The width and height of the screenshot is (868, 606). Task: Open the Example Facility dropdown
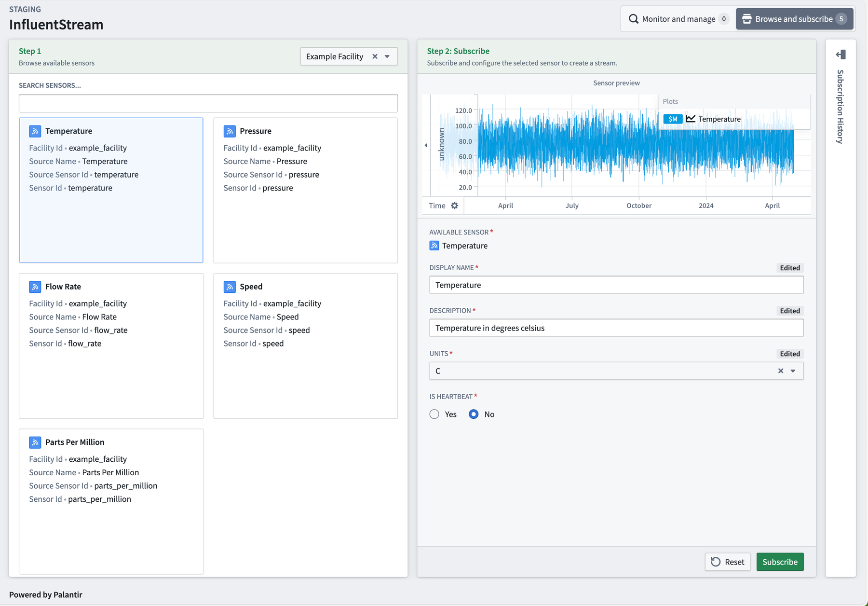(387, 56)
